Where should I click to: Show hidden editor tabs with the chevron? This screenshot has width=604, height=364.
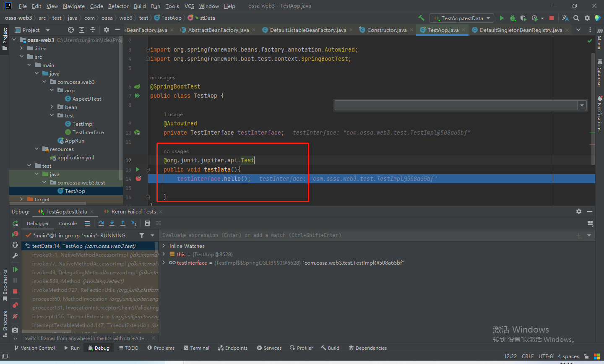coord(578,30)
